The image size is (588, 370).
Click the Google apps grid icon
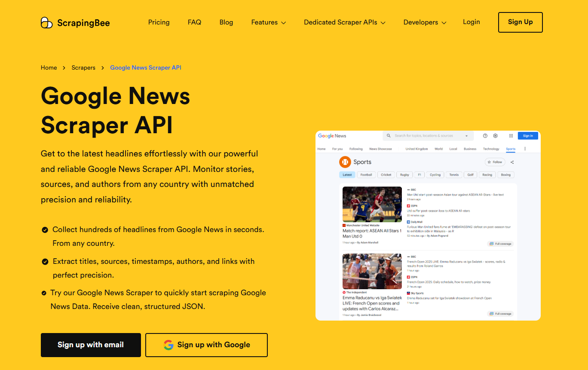511,136
